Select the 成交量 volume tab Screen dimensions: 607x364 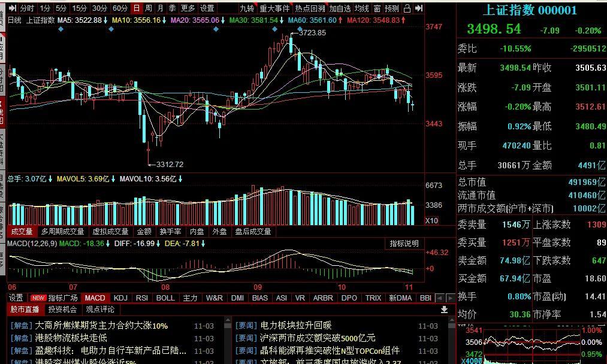click(x=22, y=232)
